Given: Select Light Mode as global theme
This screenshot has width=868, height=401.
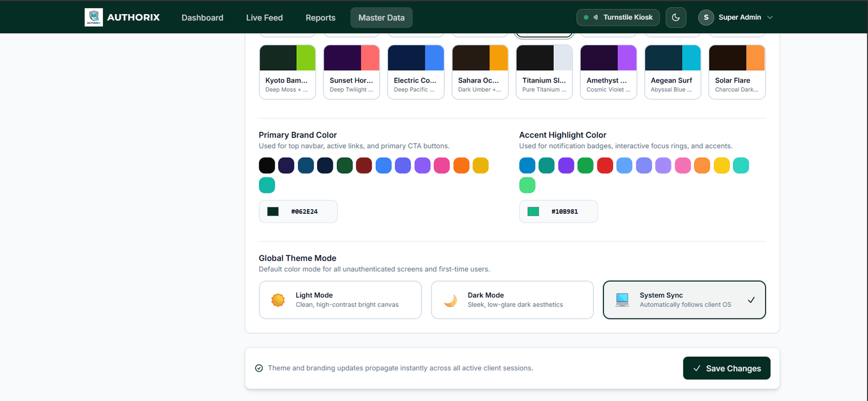Looking at the screenshot, I should [x=340, y=300].
